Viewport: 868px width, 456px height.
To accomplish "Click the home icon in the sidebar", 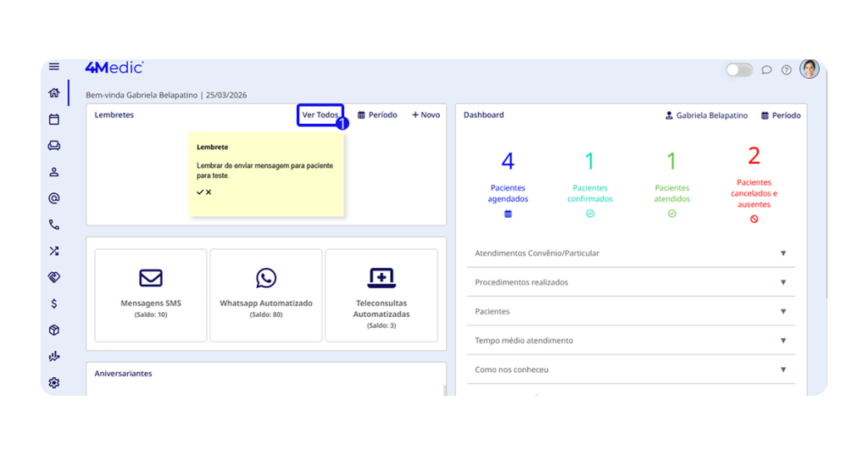I will [54, 93].
